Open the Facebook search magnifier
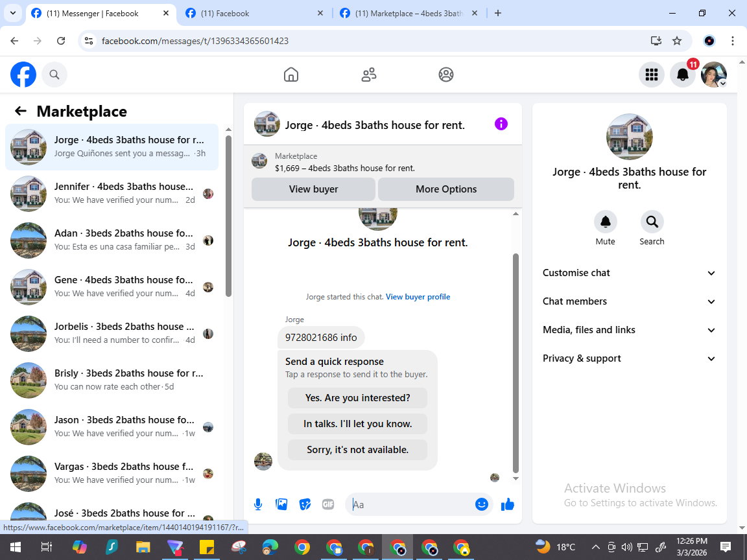 [x=54, y=75]
